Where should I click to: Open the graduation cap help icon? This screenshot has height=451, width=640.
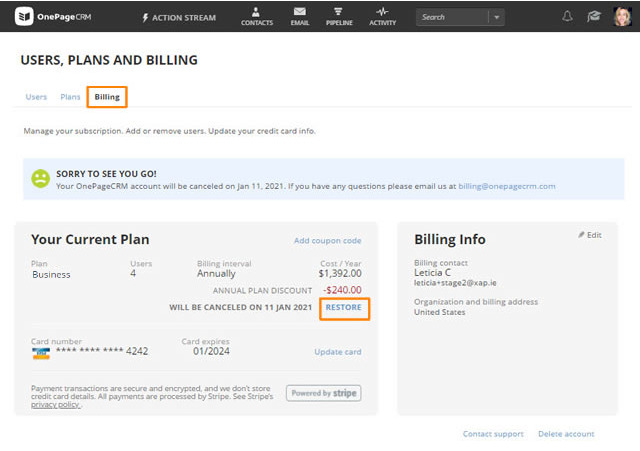click(x=594, y=17)
